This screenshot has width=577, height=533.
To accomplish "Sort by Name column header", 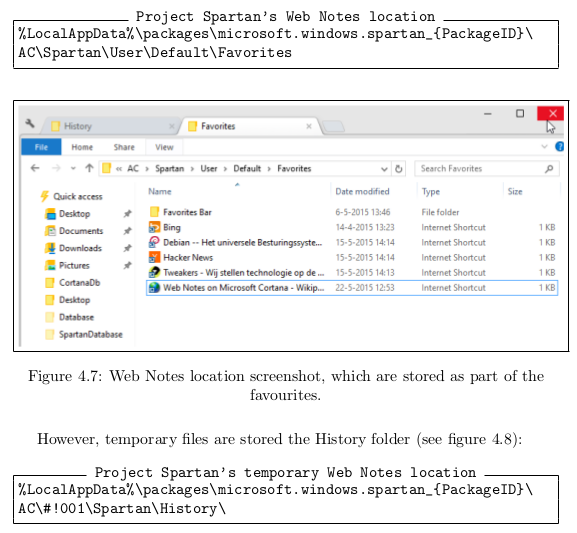I will (x=160, y=191).
